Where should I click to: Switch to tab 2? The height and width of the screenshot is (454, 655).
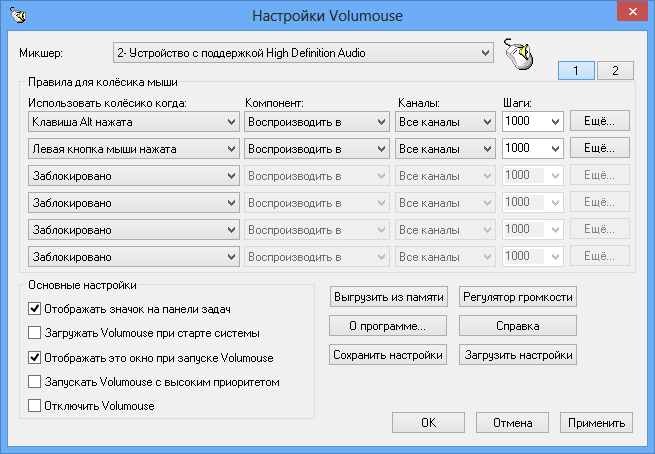click(615, 70)
